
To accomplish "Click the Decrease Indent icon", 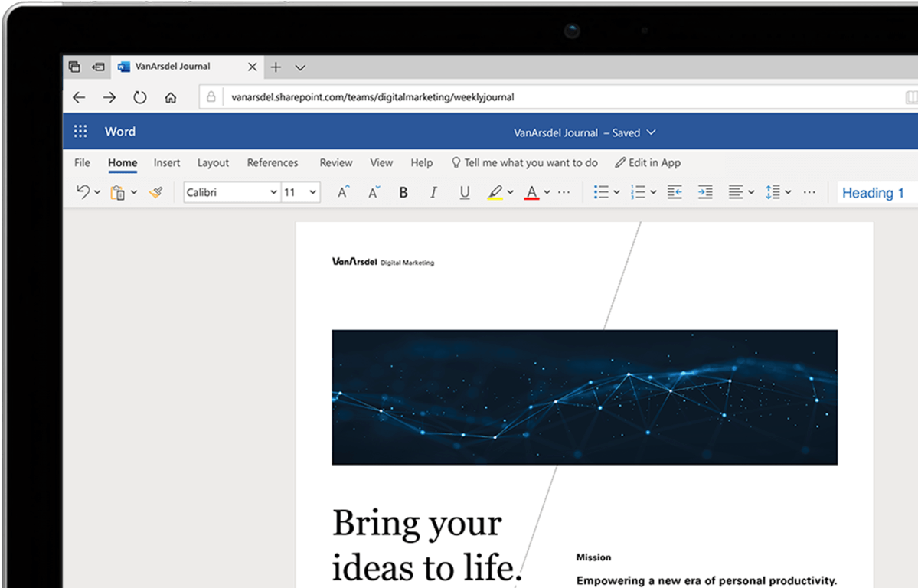I will (675, 191).
